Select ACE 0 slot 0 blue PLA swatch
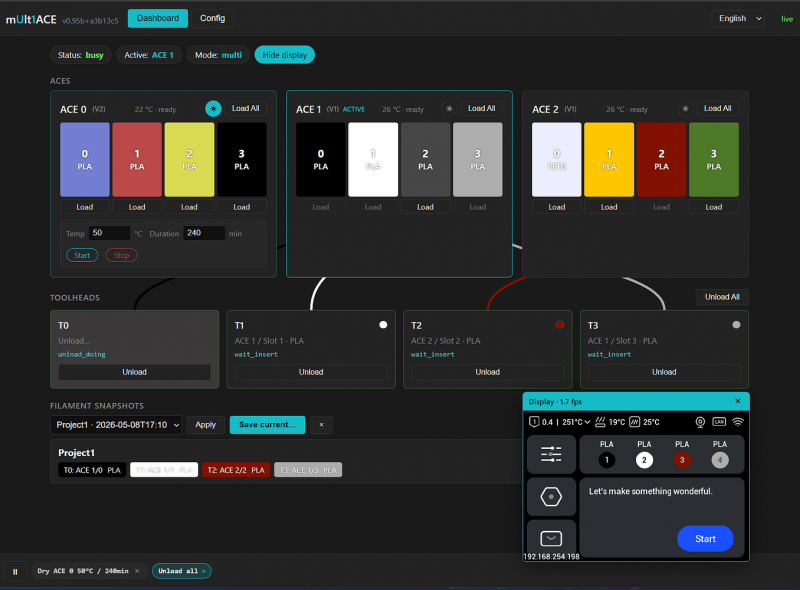Screen dimensions: 800x590 [85, 159]
